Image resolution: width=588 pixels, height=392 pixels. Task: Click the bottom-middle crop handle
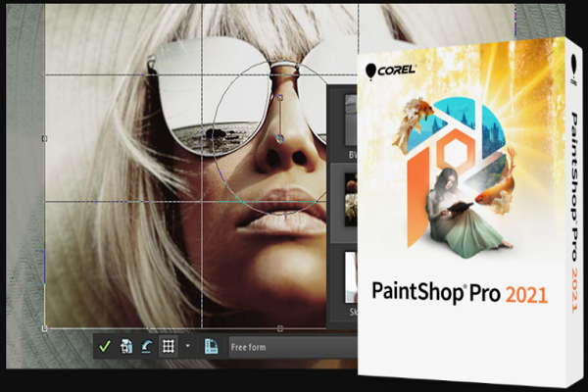pyautogui.click(x=279, y=328)
